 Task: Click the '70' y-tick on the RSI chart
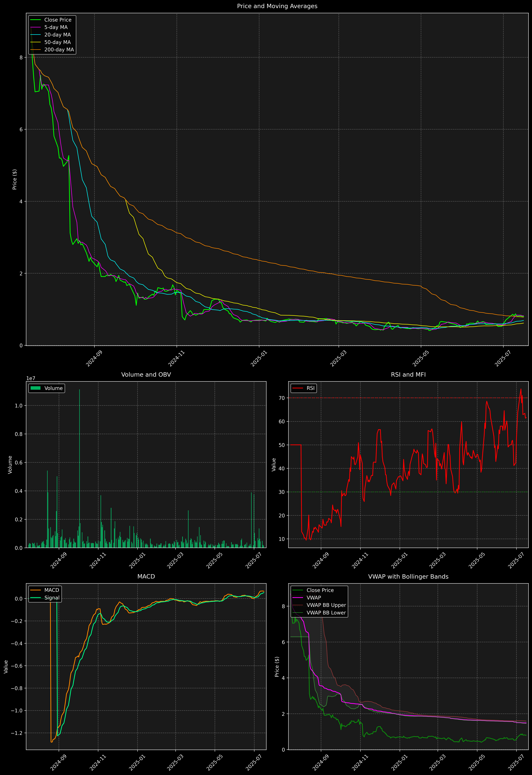(x=282, y=398)
